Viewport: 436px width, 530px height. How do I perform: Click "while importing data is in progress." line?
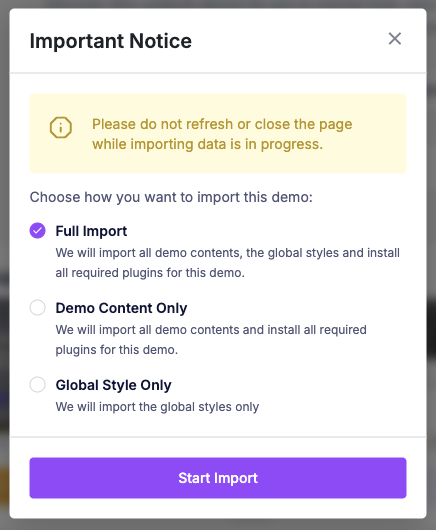pos(208,144)
